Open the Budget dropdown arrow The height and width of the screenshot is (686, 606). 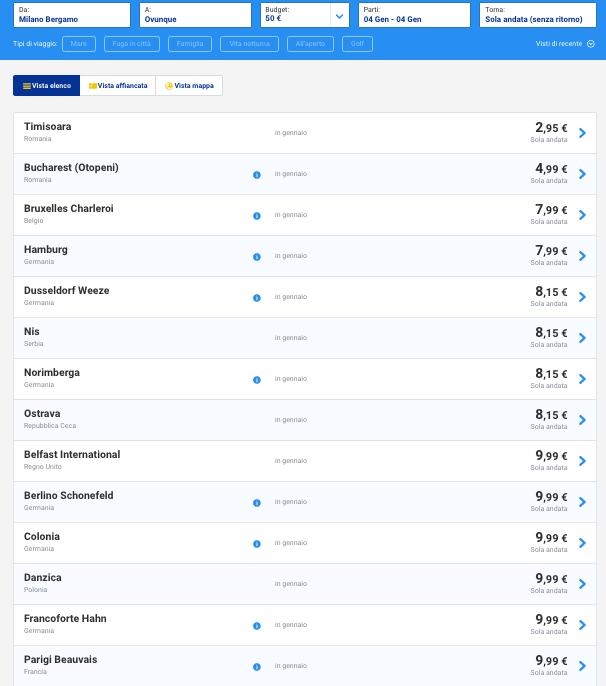[339, 15]
